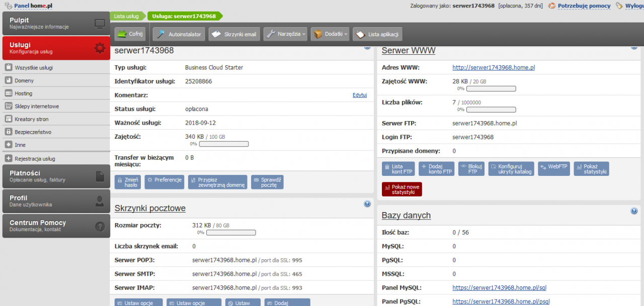Click the Serwer WWW section heading
Screen dimensions: 644x306
[x=409, y=51]
